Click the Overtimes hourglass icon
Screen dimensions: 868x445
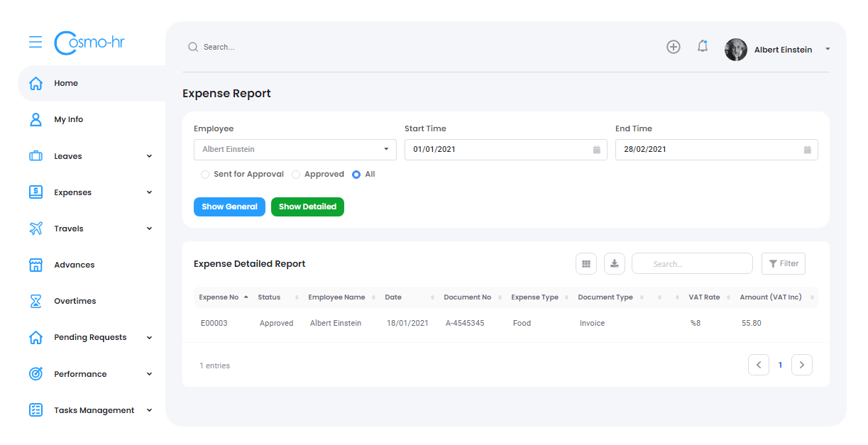35,300
